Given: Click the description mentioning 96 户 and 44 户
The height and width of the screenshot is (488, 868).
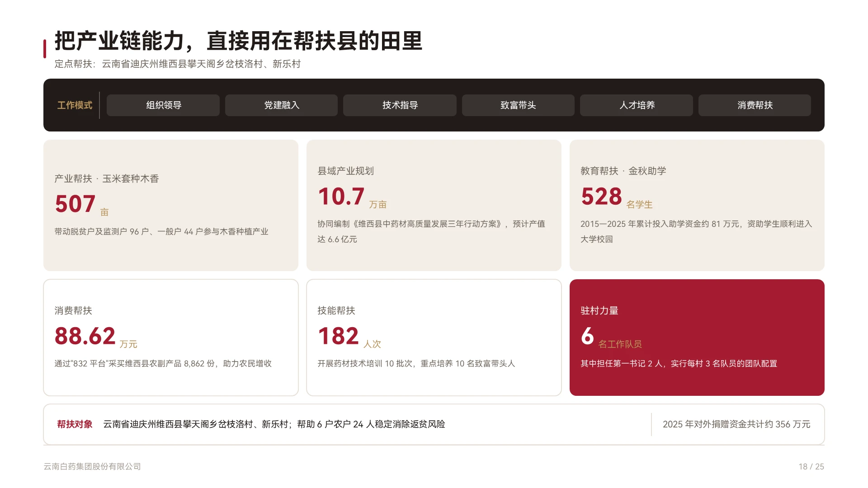Looking at the screenshot, I should (161, 231).
